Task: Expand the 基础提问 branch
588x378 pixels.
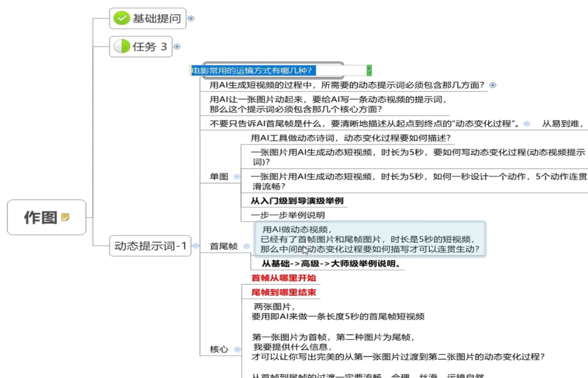Action: tap(191, 19)
